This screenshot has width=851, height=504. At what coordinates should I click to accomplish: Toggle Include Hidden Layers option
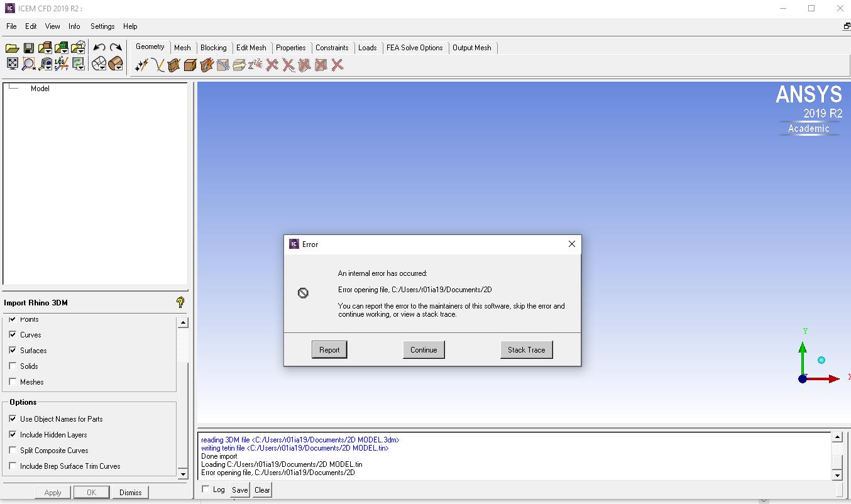pyautogui.click(x=13, y=434)
